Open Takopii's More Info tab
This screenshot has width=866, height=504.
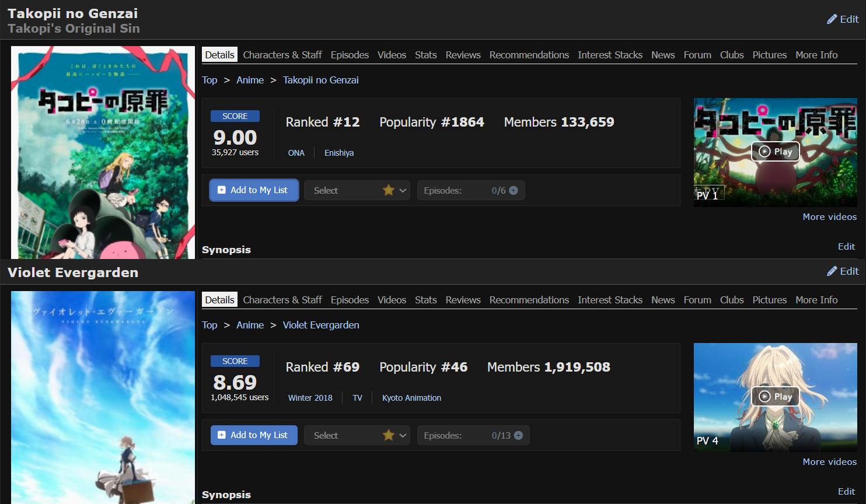(x=816, y=55)
